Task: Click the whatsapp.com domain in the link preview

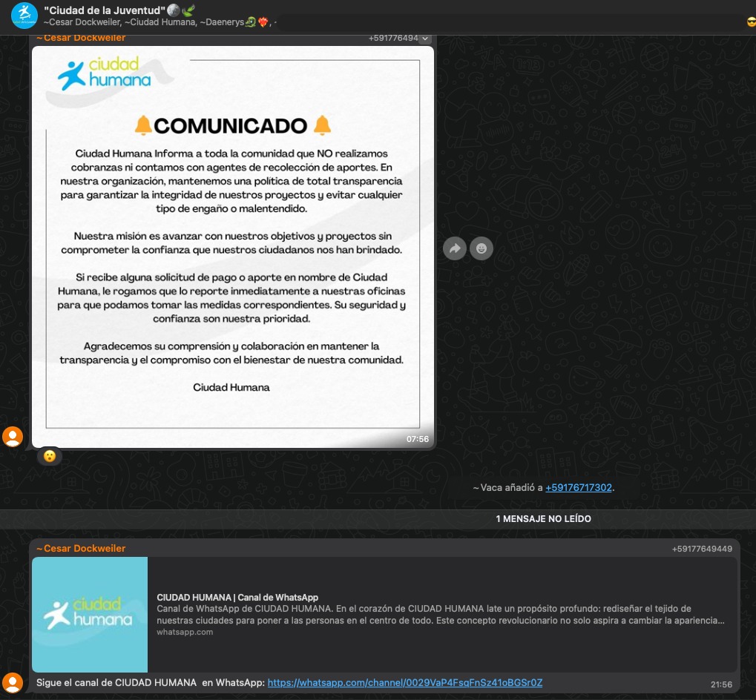Action: pos(185,632)
